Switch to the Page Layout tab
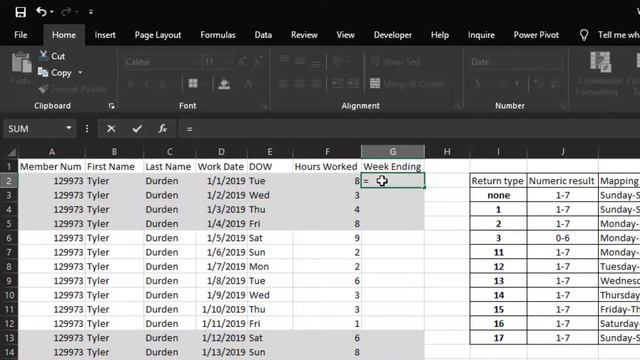 coord(158,35)
